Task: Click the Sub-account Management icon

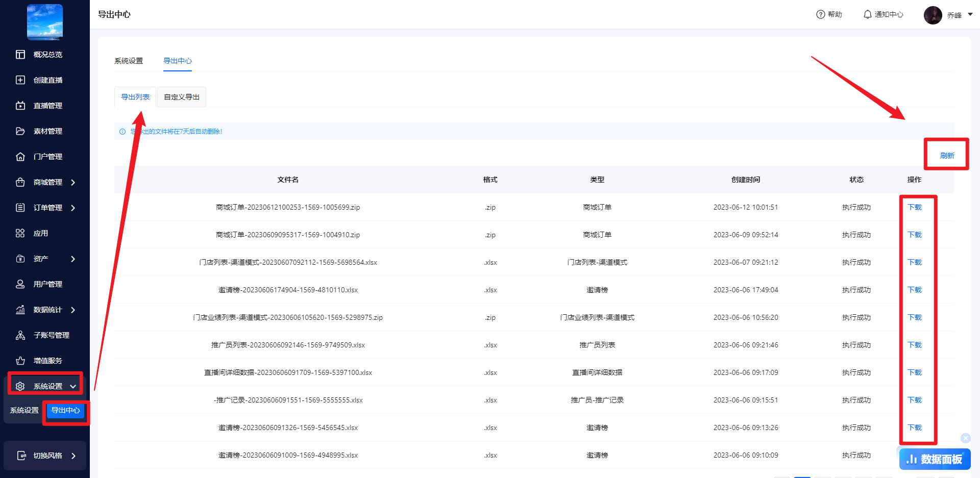Action: [20, 335]
